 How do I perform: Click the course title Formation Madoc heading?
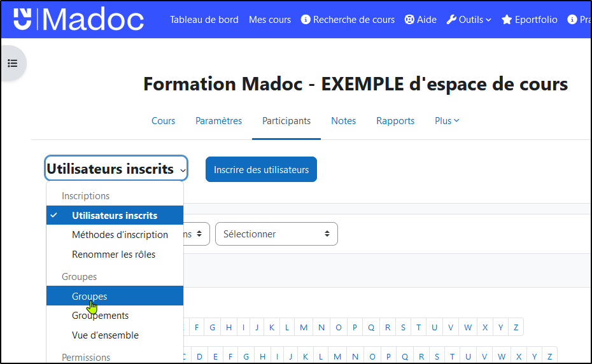pyautogui.click(x=356, y=84)
